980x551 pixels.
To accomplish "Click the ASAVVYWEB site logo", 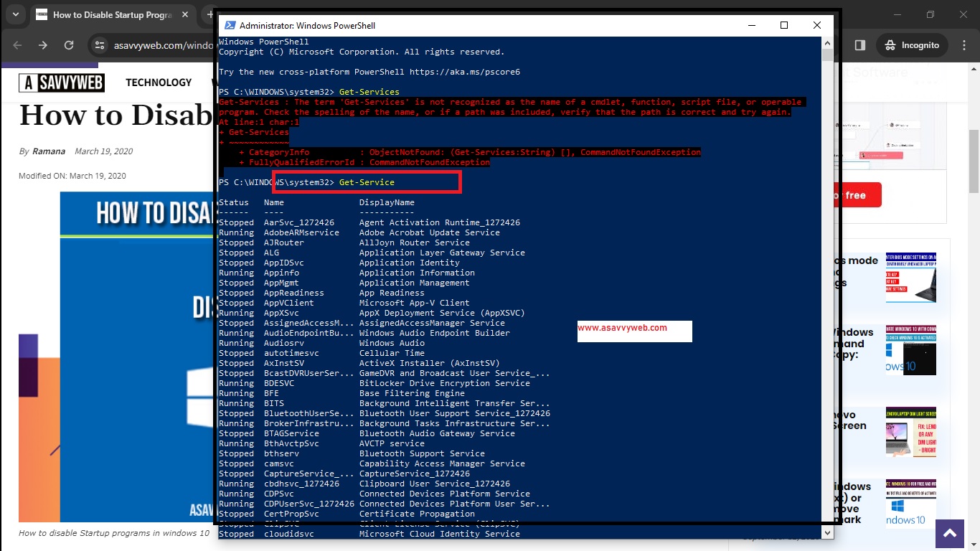I will point(62,83).
